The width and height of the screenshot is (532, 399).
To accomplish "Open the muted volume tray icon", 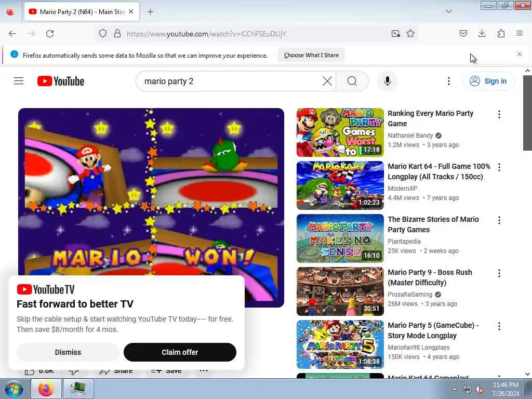I will pos(480,390).
